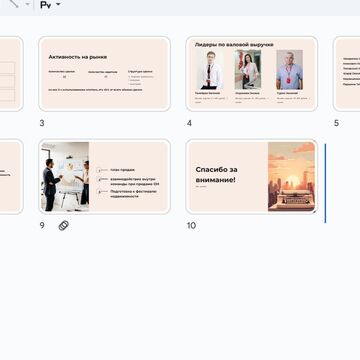Open the partially visible slide 5 thumbnail
360x360 pixels.
coord(346,74)
